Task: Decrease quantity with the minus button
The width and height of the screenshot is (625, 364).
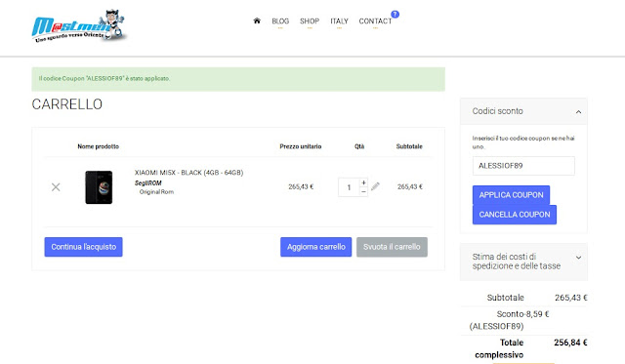Action: coord(363,191)
